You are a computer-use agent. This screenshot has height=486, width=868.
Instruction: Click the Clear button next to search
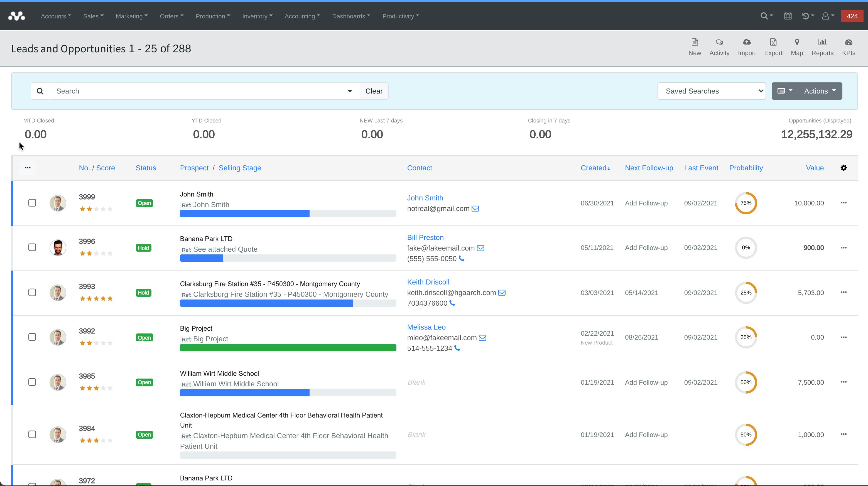[374, 91]
